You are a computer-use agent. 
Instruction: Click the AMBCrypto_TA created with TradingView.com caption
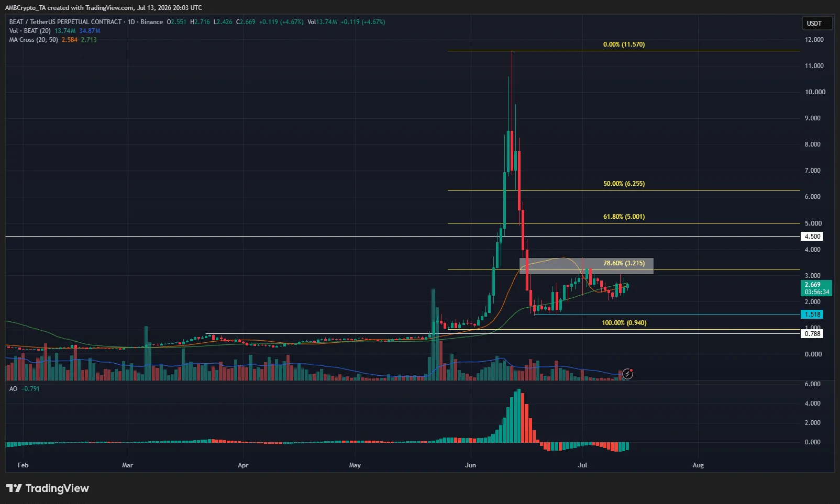(x=103, y=8)
